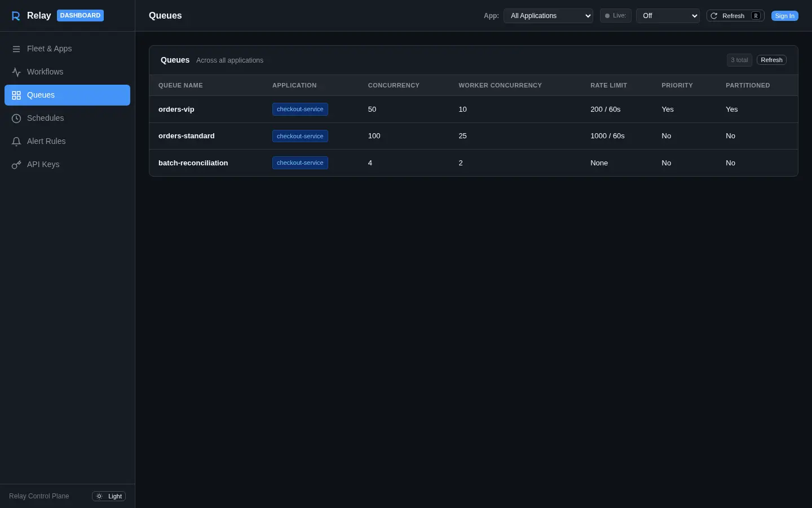Click worker concurrency 25 for orders-standard
Image resolution: width=812 pixels, height=508 pixels.
462,135
